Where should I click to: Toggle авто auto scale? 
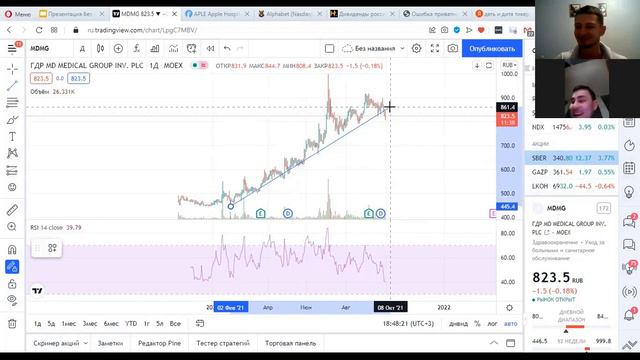pyautogui.click(x=510, y=324)
